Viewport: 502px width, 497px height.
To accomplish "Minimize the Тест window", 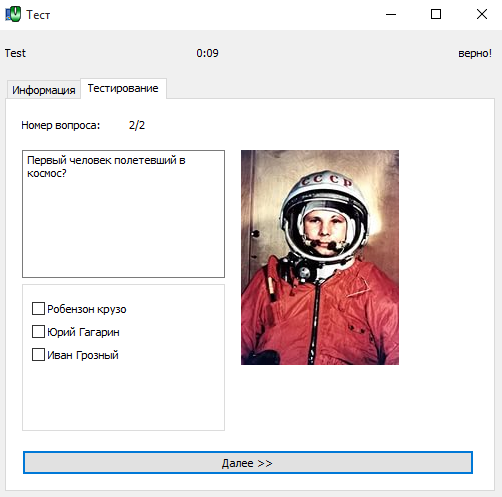I will 391,14.
